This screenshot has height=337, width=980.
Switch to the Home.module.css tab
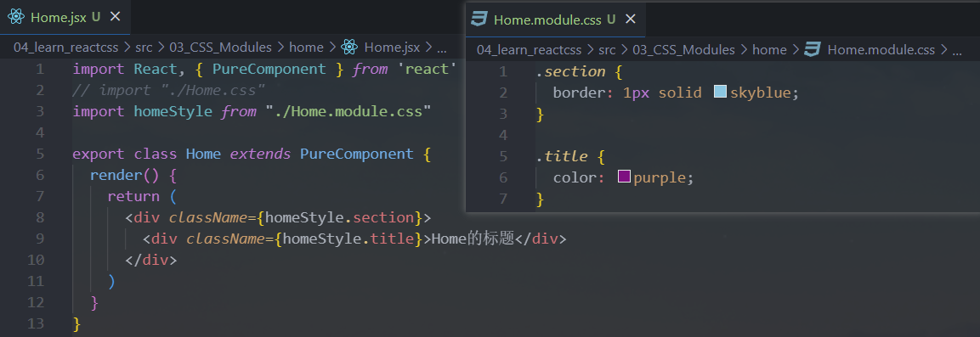[x=556, y=20]
